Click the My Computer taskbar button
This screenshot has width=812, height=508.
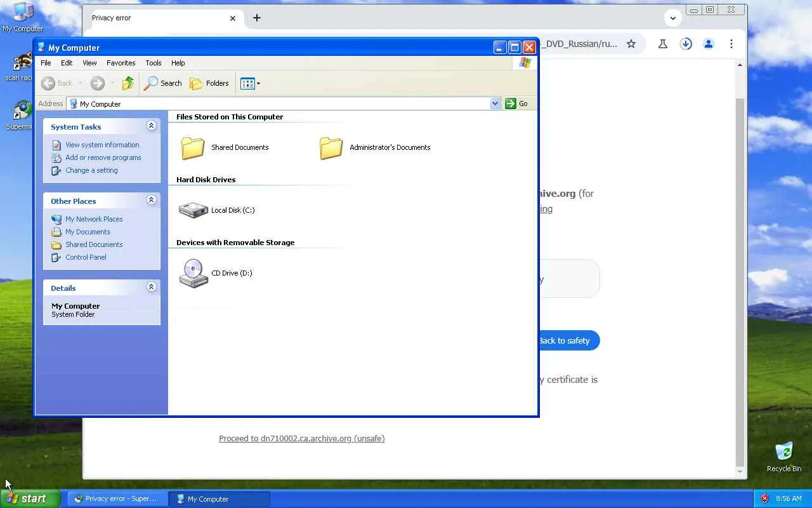pyautogui.click(x=220, y=499)
